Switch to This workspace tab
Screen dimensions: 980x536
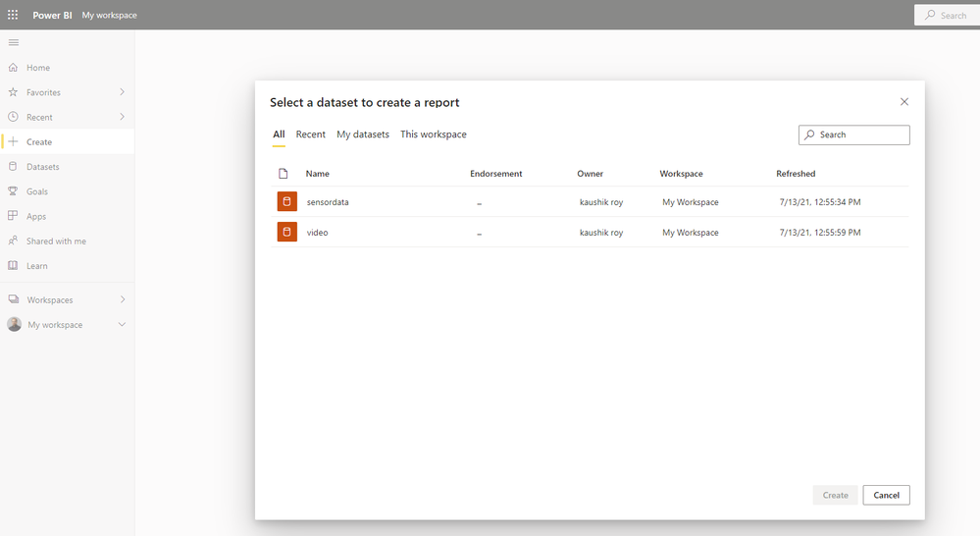point(434,134)
